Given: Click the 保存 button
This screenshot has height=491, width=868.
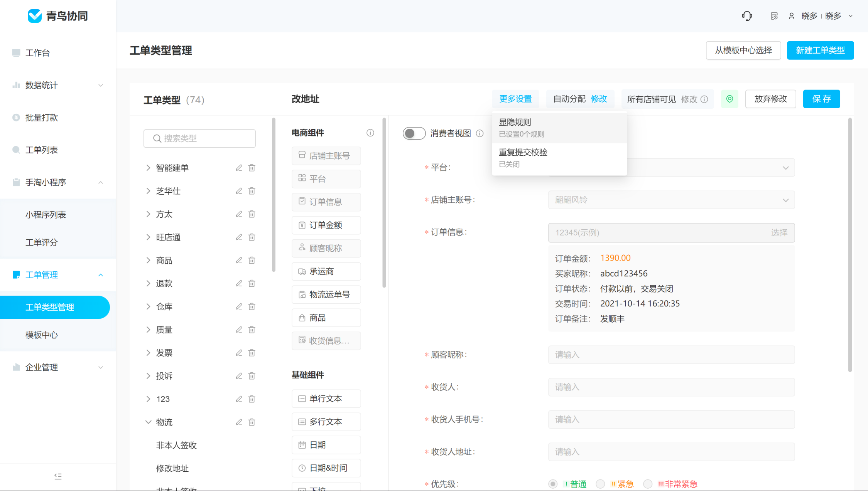Looking at the screenshot, I should [x=821, y=99].
